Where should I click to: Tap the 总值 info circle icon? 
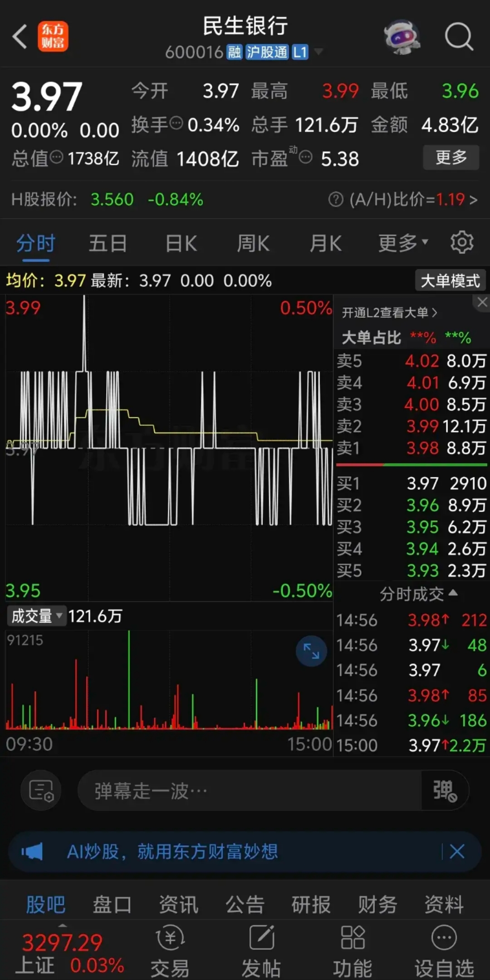coord(56,157)
